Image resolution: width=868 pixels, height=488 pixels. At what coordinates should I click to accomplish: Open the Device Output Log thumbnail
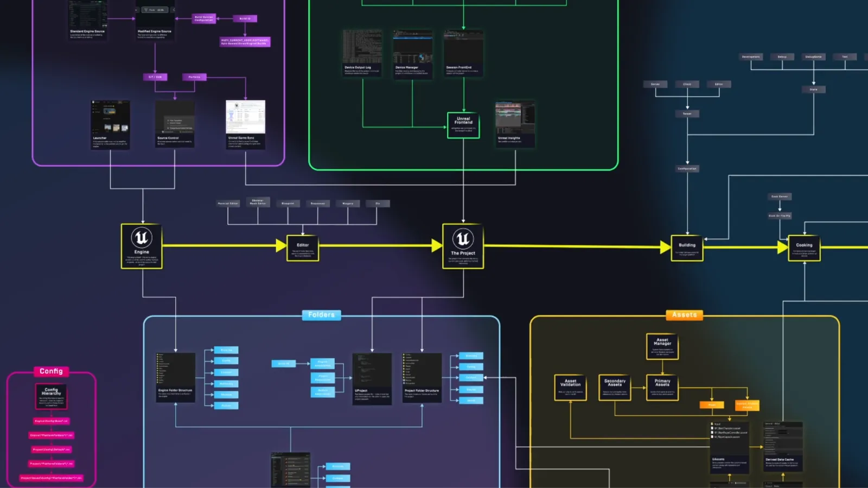(x=362, y=48)
